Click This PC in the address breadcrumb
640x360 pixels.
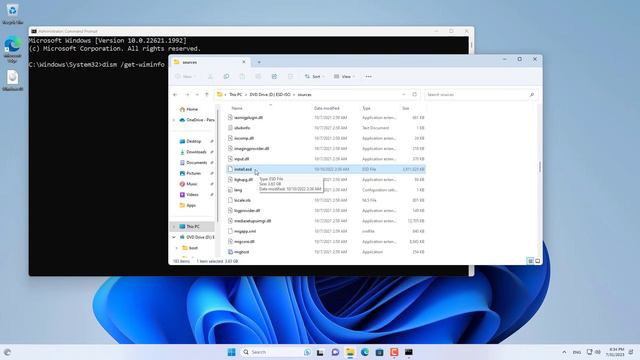[236, 94]
